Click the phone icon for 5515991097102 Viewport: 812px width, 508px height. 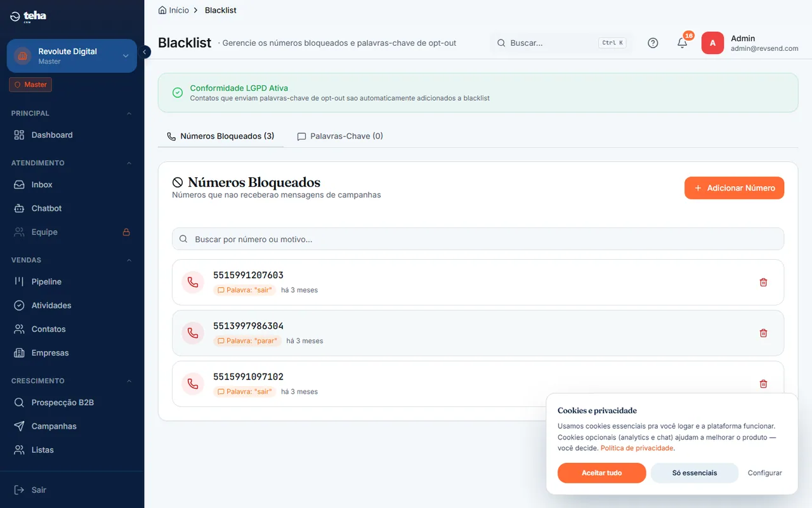(x=193, y=384)
